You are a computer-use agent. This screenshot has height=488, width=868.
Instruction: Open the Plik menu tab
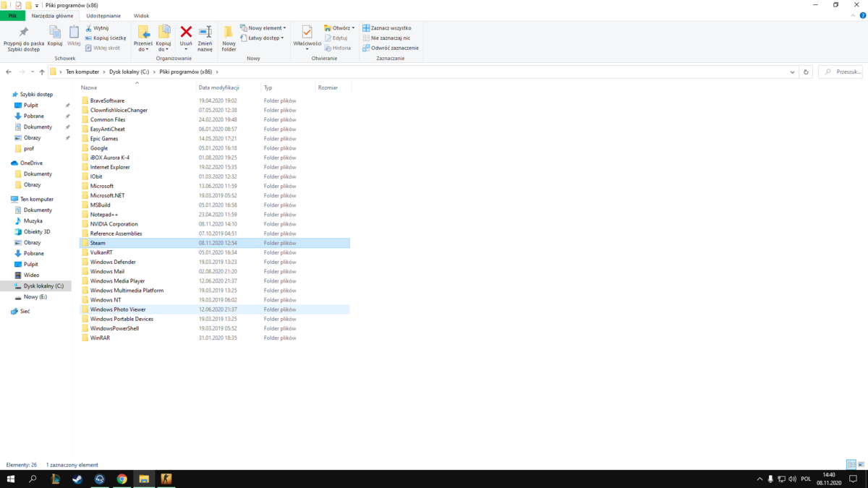(12, 15)
